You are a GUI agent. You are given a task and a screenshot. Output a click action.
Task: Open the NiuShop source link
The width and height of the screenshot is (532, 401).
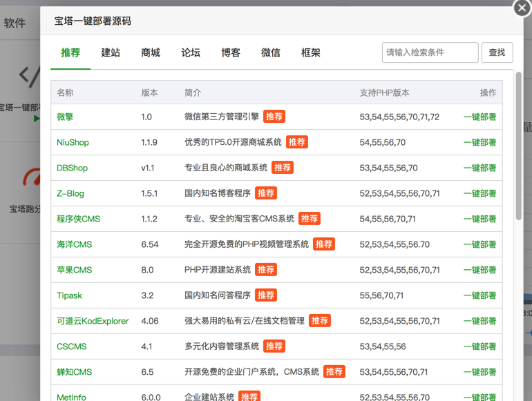[x=73, y=143]
